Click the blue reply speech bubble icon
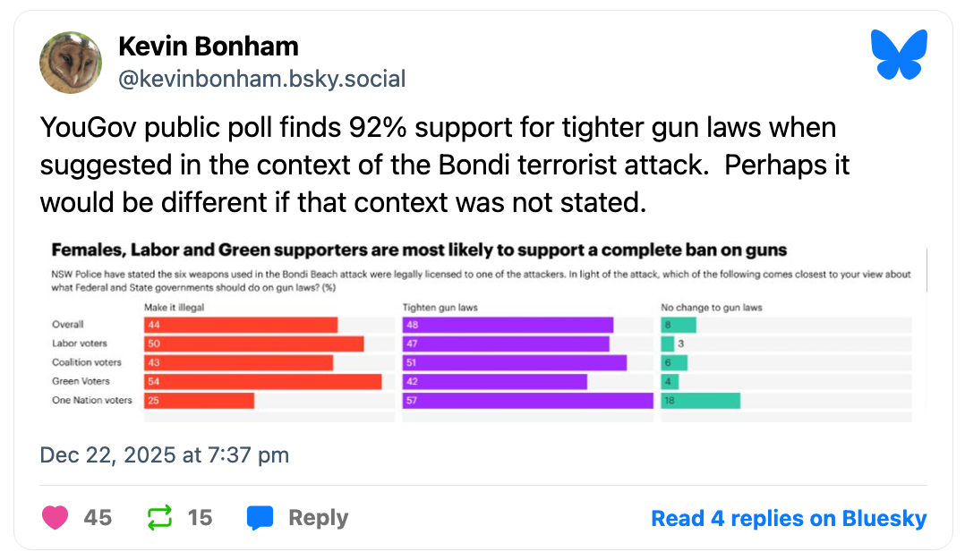 [x=260, y=518]
